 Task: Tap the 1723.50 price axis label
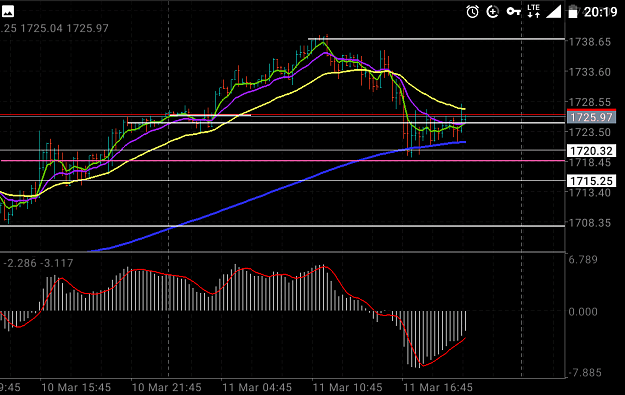click(590, 132)
